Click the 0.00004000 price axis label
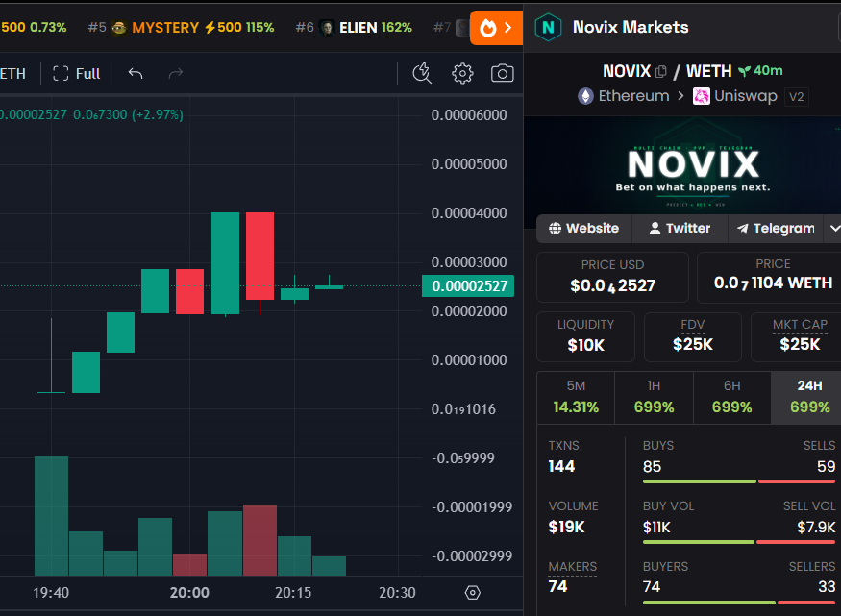The height and width of the screenshot is (616, 841). [x=469, y=212]
